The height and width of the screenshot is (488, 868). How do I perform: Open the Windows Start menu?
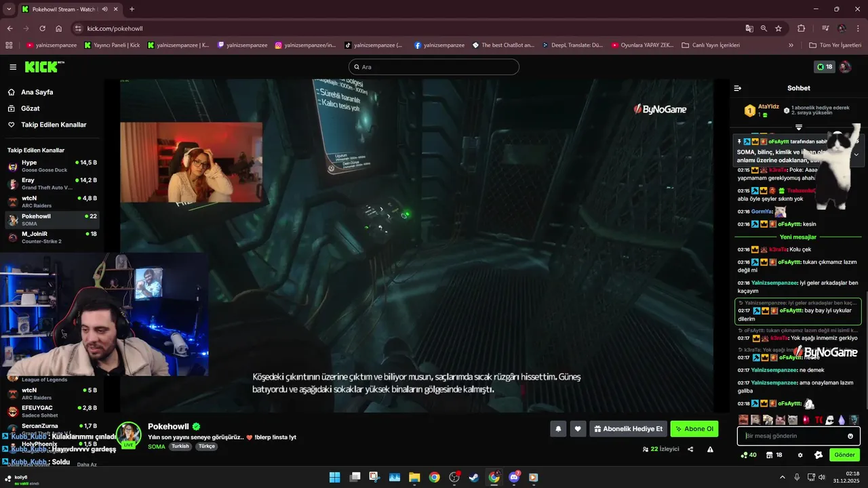click(x=335, y=477)
